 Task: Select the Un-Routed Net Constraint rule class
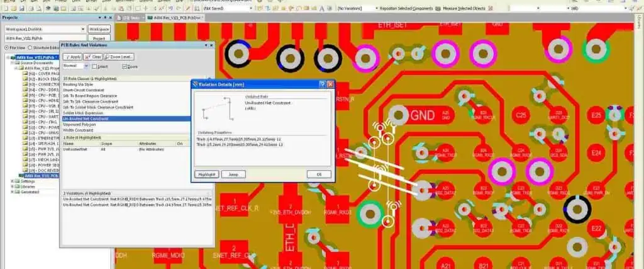click(x=85, y=118)
